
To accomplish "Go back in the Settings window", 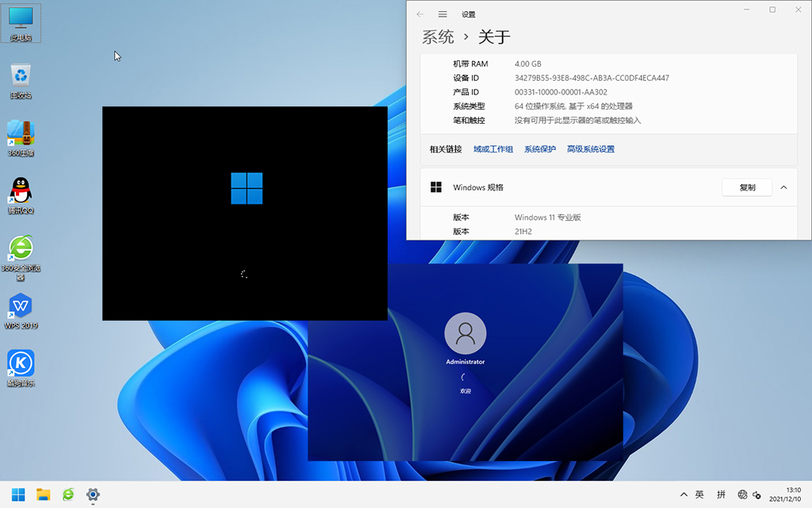I will 420,14.
